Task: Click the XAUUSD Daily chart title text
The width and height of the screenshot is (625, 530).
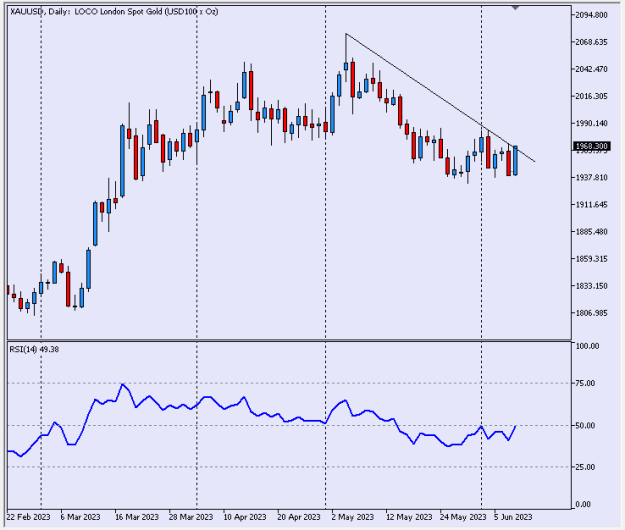Action: tap(114, 12)
